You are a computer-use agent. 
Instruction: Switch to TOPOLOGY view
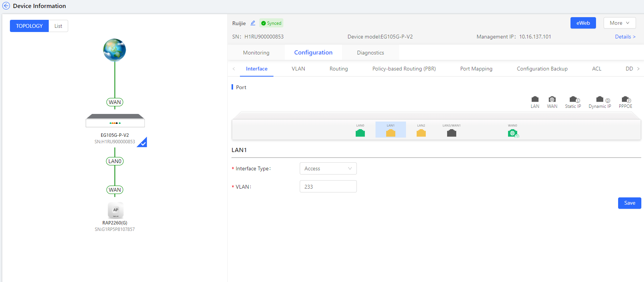29,26
